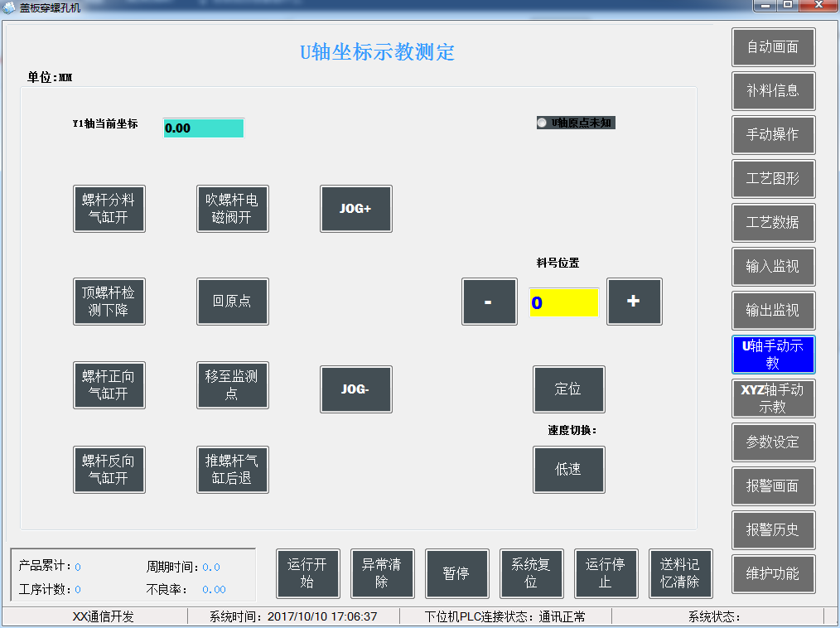The height and width of the screenshot is (628, 840).
Task: View the 报警历史 alarm history
Action: coord(773,530)
